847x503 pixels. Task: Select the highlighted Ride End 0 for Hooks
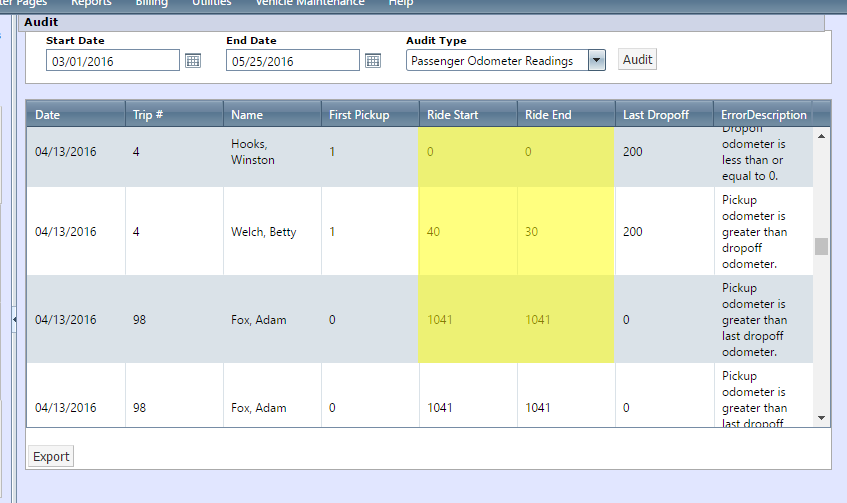pos(566,152)
